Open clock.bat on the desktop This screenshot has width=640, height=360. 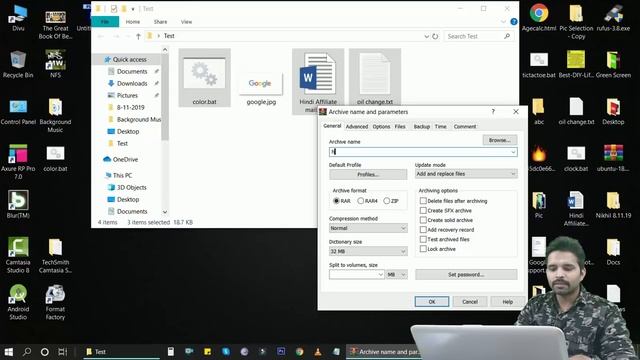tap(576, 158)
